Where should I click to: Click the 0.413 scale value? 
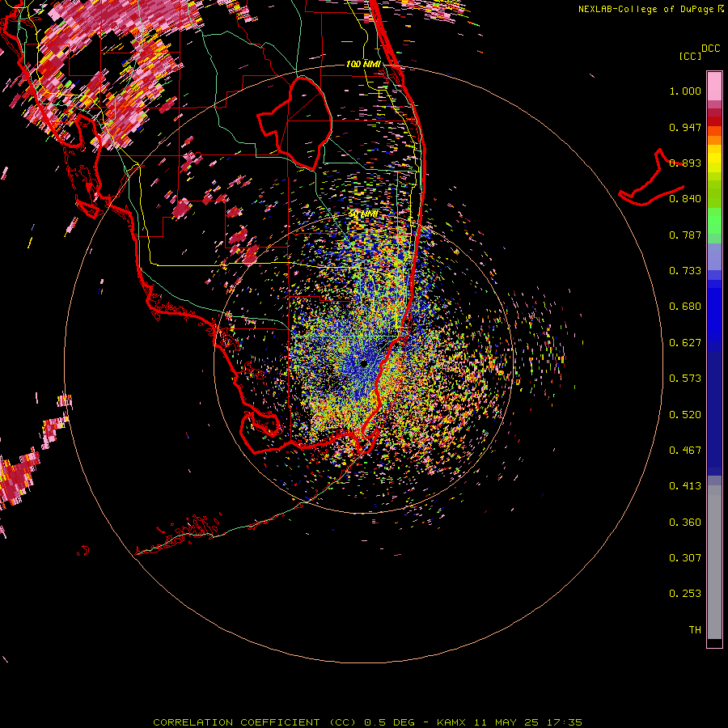tap(685, 486)
